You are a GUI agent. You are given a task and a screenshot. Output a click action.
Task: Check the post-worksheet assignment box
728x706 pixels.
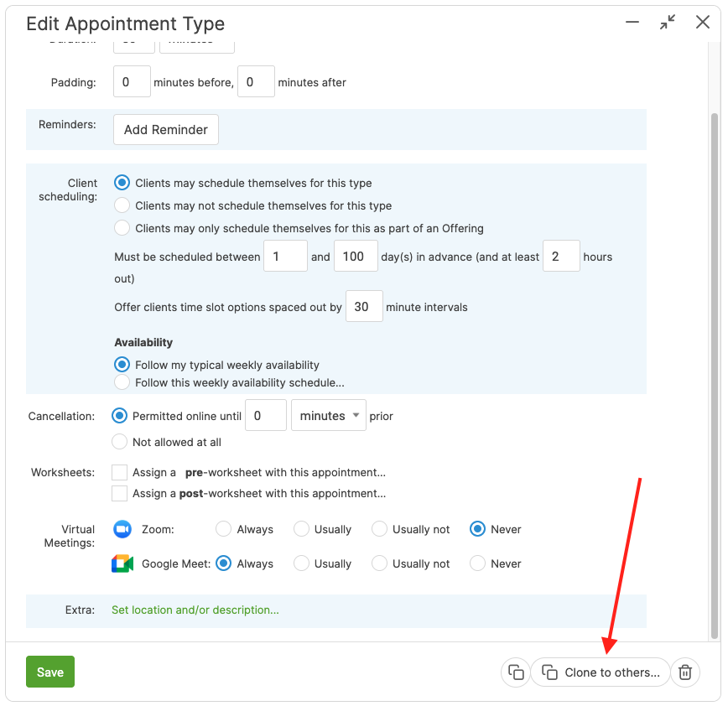[120, 493]
